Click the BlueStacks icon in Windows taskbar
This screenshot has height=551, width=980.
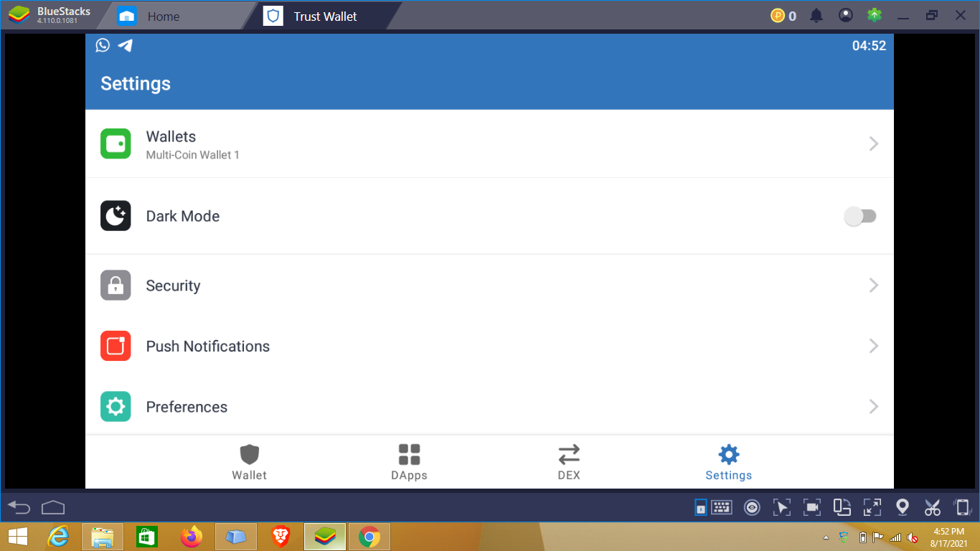click(325, 537)
